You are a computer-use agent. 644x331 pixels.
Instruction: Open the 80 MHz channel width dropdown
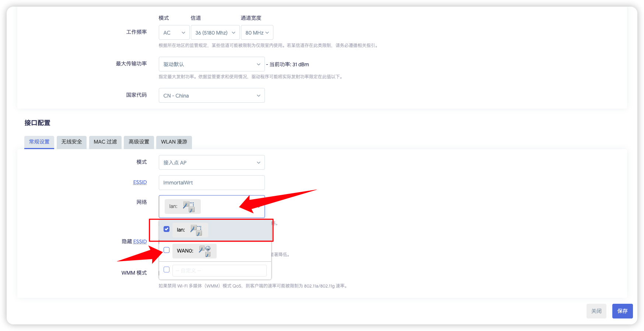point(257,32)
